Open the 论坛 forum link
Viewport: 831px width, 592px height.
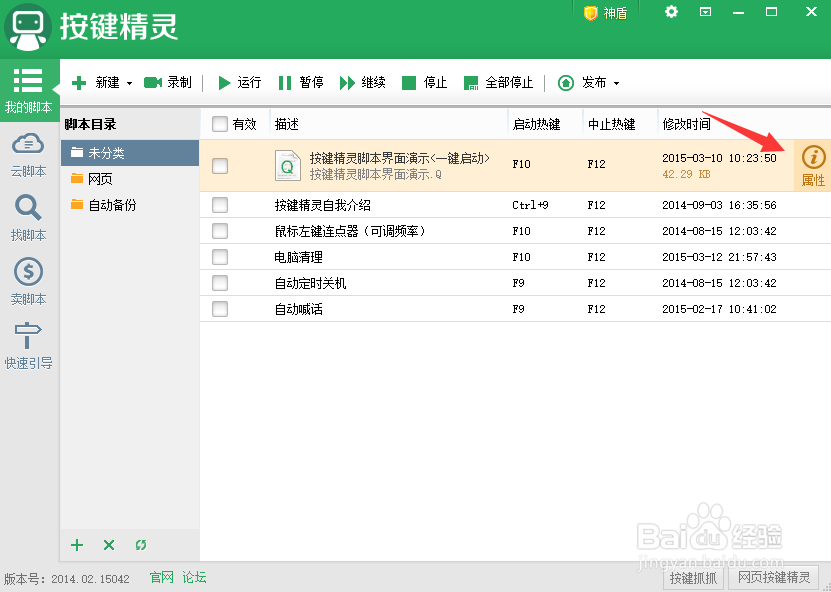[x=194, y=577]
